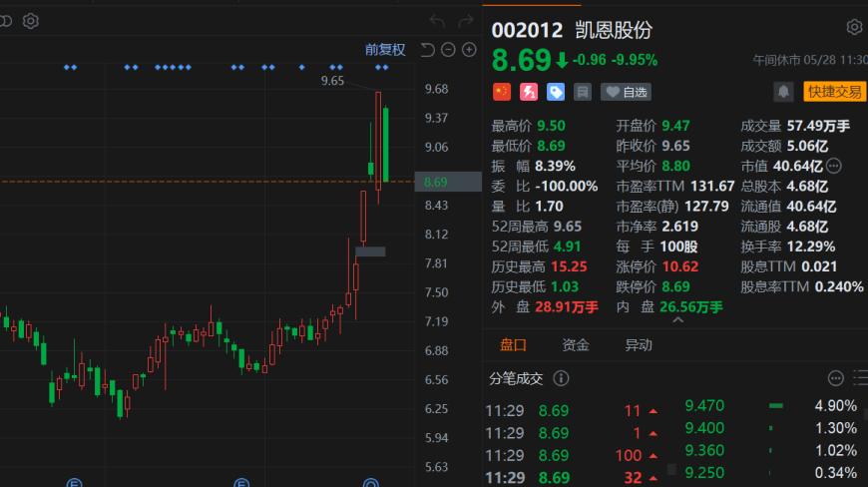Click the middle event marker icon below chart

(x=241, y=484)
